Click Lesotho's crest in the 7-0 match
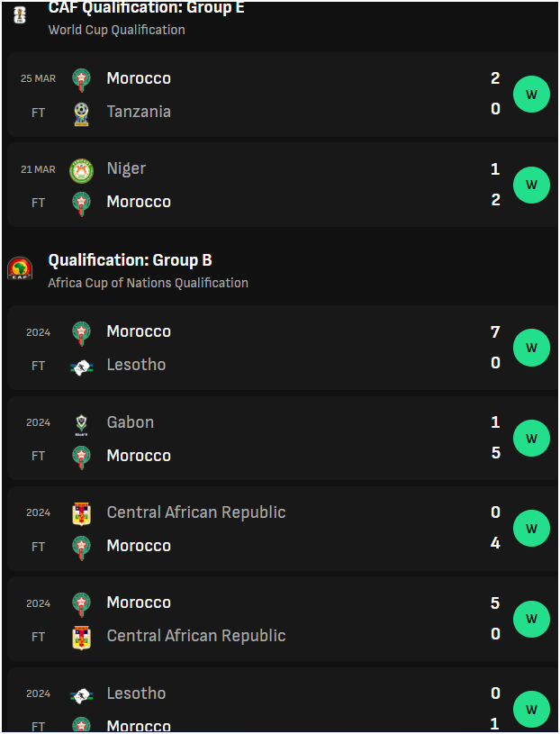560x734 pixels. coord(81,367)
